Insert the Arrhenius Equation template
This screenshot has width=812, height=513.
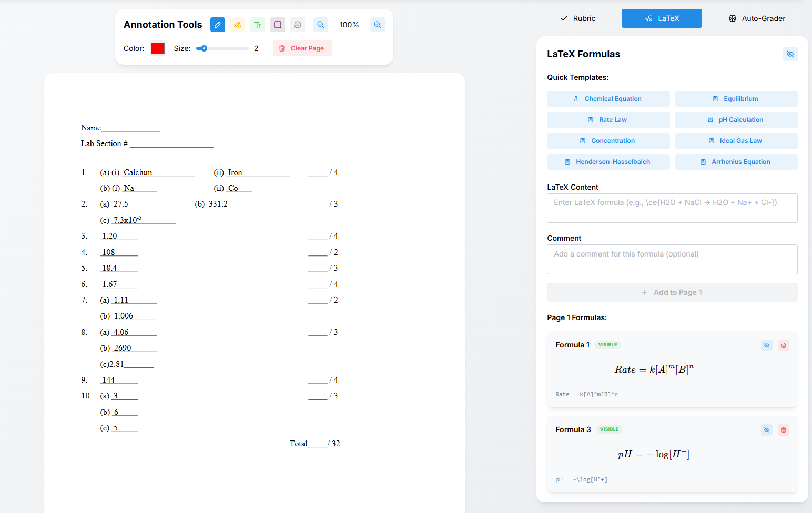(x=736, y=161)
